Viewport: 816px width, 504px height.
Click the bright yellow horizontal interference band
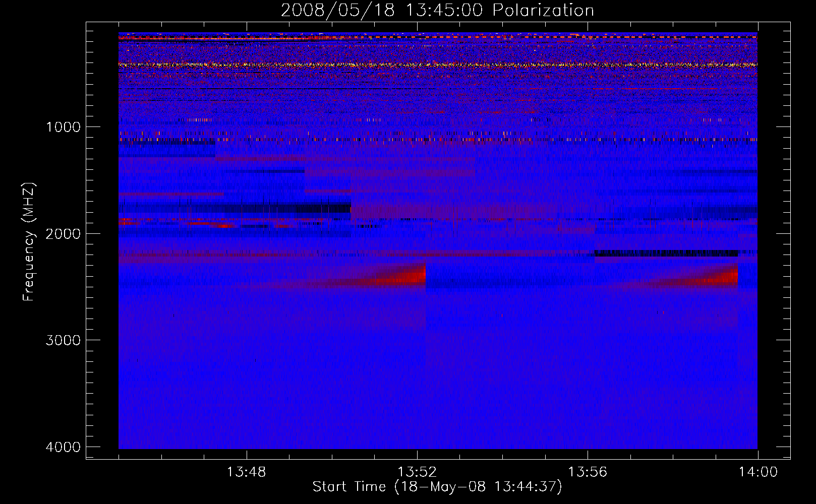(x=438, y=65)
